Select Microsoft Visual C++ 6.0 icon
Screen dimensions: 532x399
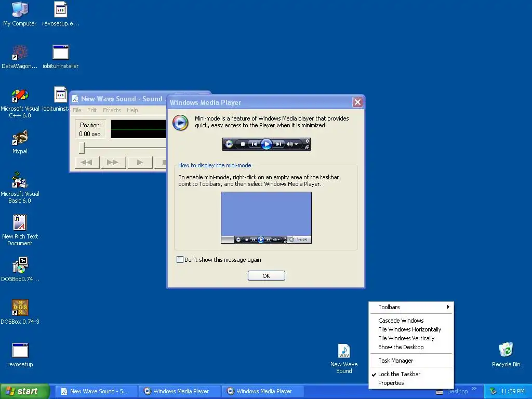20,96
